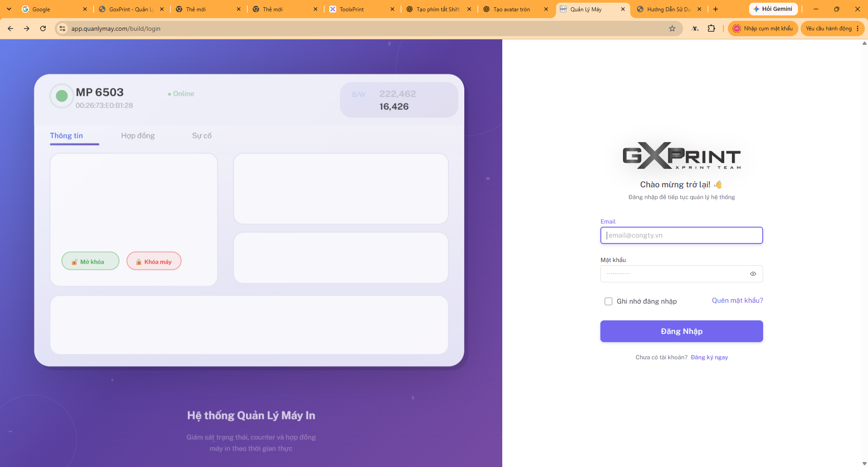The height and width of the screenshot is (467, 868).
Task: Bookmark this page with the star icon
Action: (x=672, y=29)
